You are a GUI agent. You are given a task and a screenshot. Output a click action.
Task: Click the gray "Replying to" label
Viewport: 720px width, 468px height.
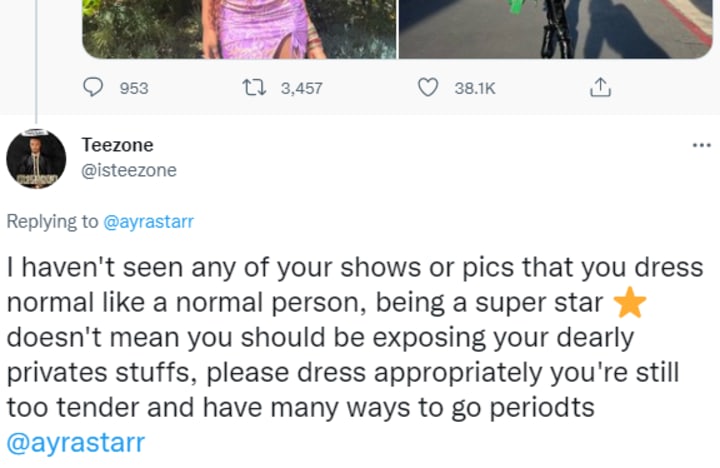click(x=53, y=222)
